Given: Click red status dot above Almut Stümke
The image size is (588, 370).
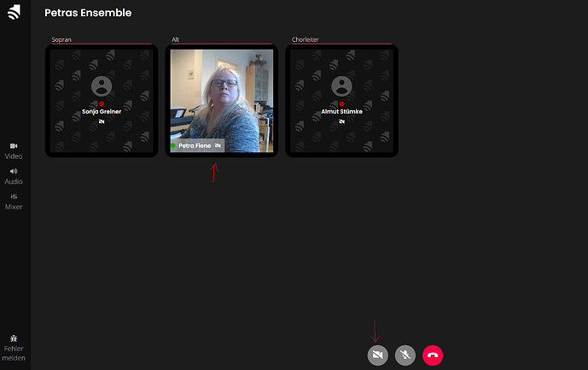Looking at the screenshot, I should click(x=341, y=103).
